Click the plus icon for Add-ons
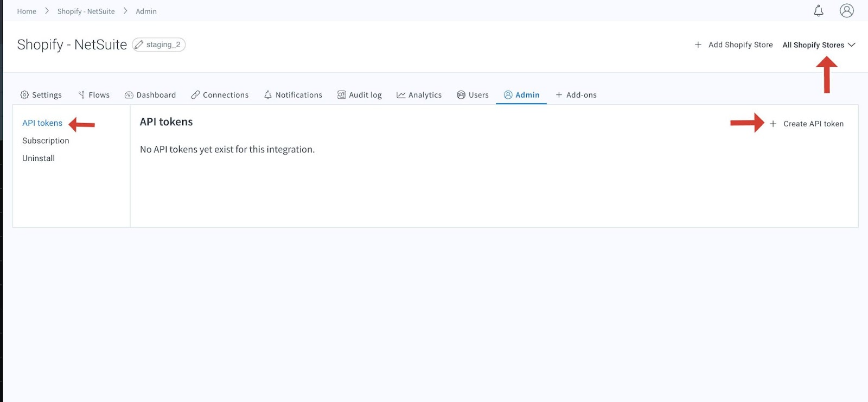Image resolution: width=868 pixels, height=402 pixels. point(559,95)
